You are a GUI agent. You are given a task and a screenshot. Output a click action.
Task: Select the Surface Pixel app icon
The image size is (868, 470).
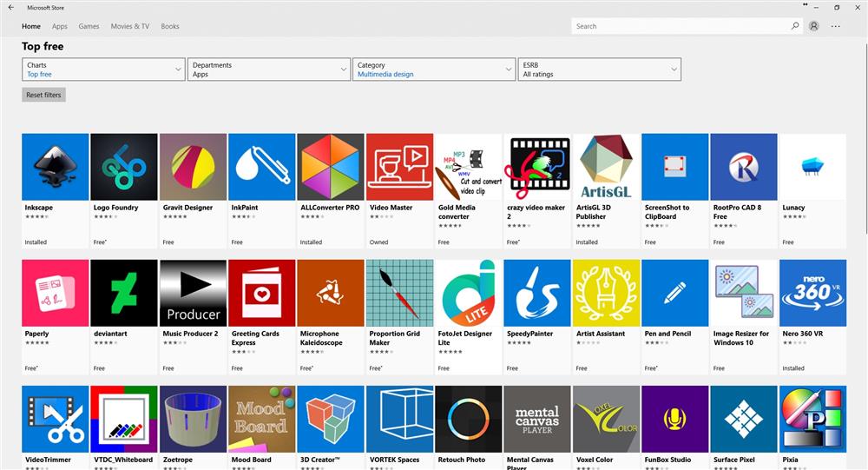744,419
